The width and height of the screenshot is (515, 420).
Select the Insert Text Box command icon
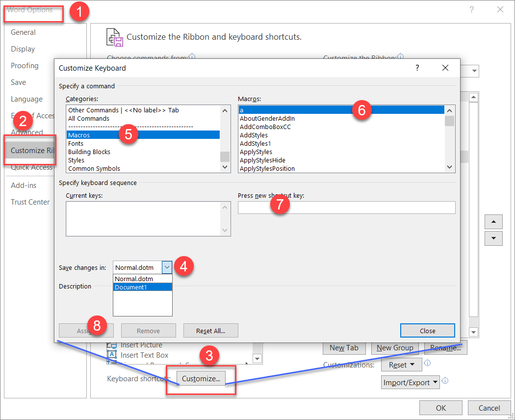112,355
